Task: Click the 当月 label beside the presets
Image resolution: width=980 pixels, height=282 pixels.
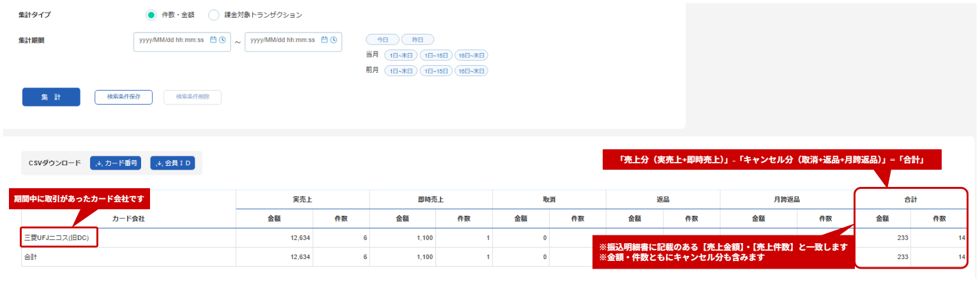Action: [x=372, y=55]
